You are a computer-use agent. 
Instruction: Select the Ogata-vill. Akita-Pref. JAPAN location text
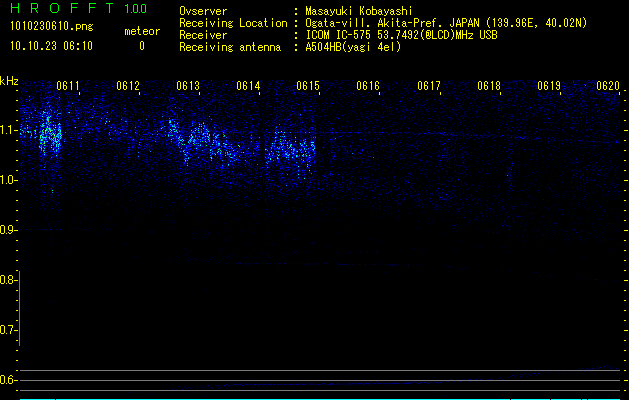446,23
